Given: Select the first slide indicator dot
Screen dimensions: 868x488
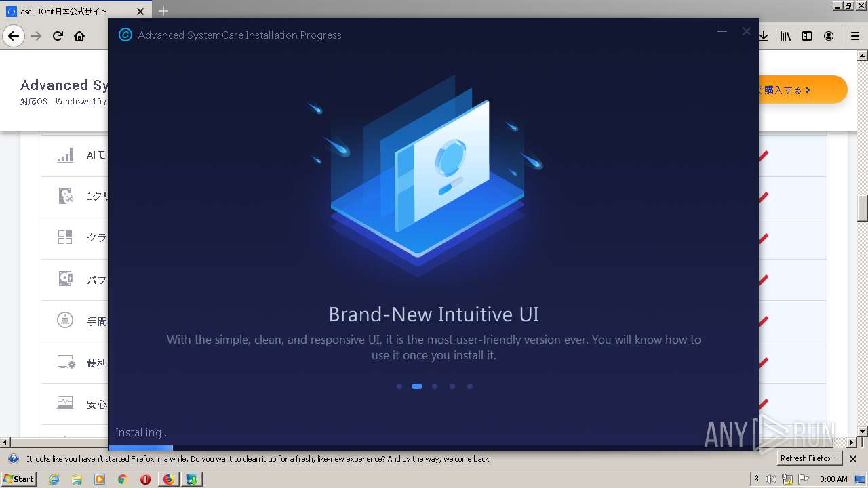Looking at the screenshot, I should [x=399, y=386].
